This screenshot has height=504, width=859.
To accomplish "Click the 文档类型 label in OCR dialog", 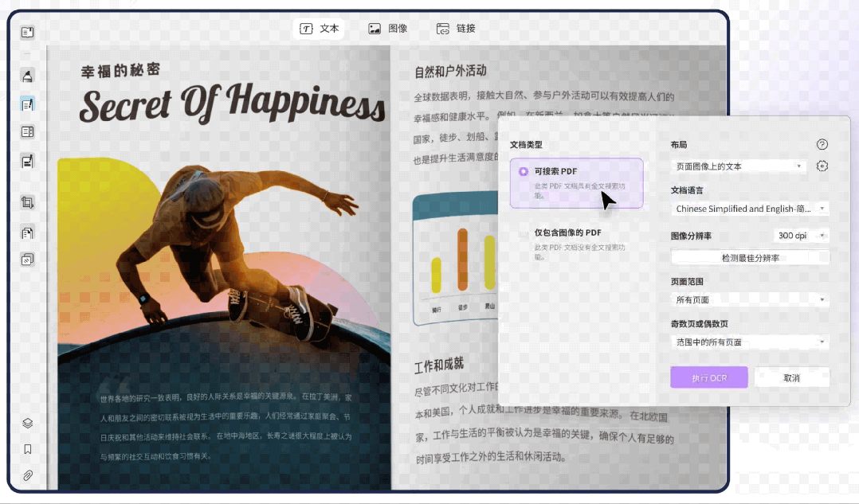I will point(526,144).
